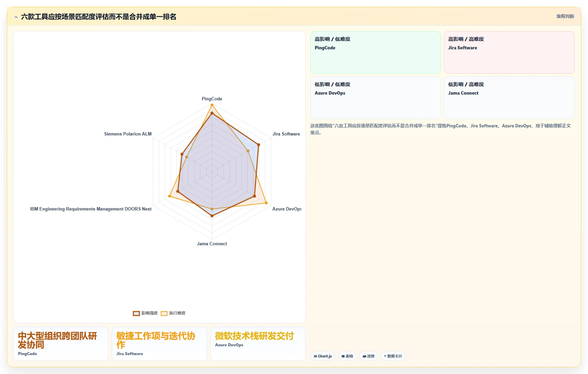Click the 进度 chip

pyautogui.click(x=368, y=356)
